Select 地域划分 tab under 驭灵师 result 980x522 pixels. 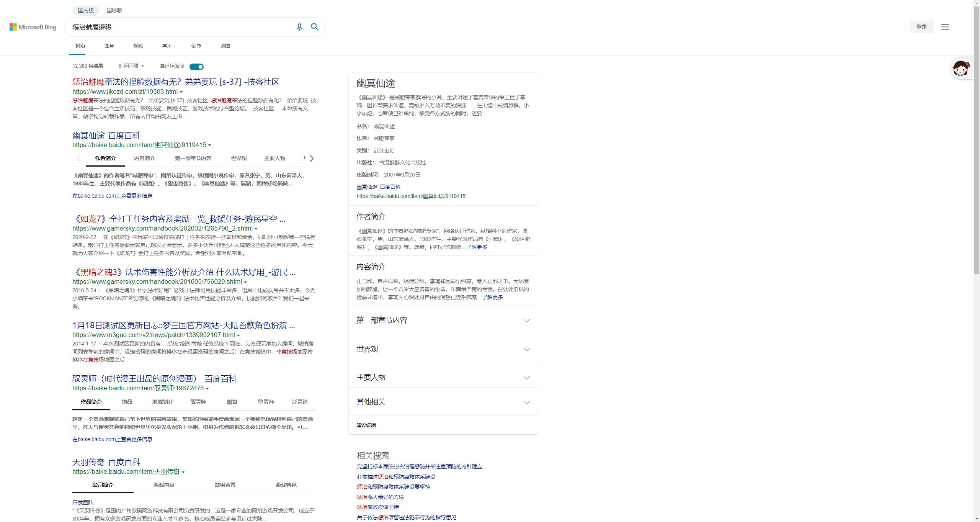(162, 402)
